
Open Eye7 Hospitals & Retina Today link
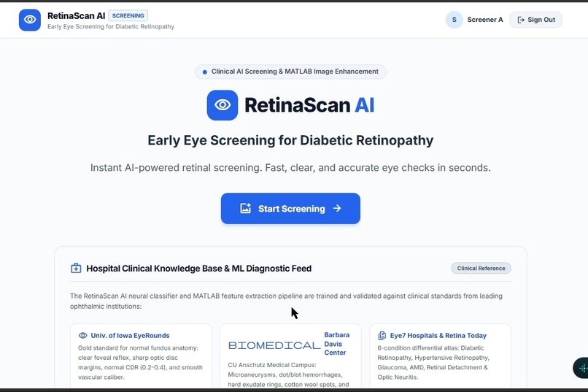tap(438, 335)
